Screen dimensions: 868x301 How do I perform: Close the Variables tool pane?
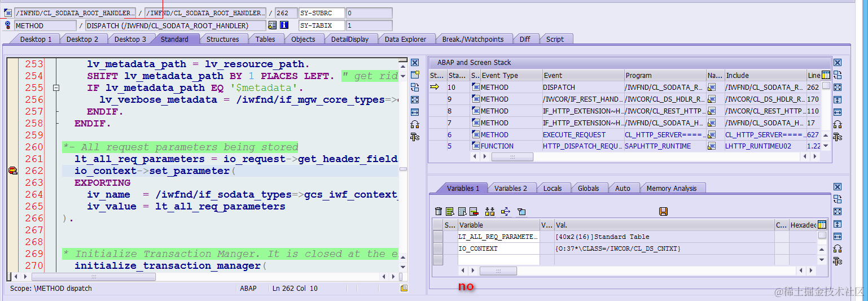click(x=838, y=187)
